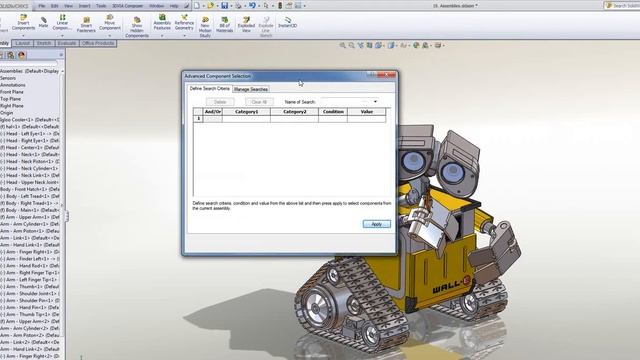This screenshot has width=640, height=360.
Task: Click the Display Style cube icon
Action: point(391,45)
